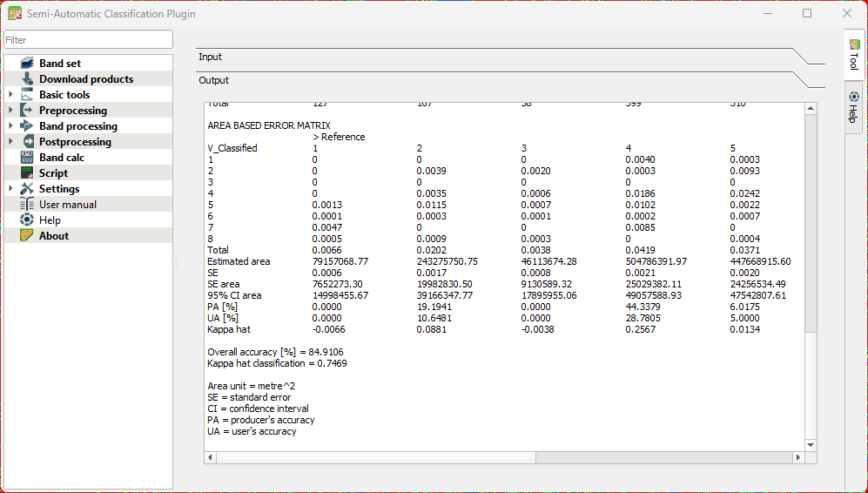Click the Band calc calculator icon
868x493 pixels.
coord(27,158)
